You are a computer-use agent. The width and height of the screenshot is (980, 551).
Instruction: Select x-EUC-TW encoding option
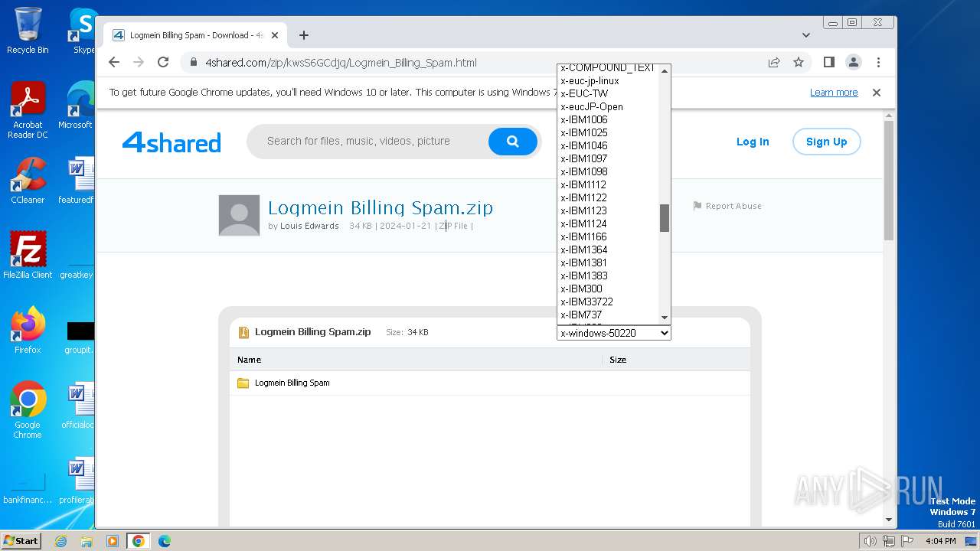[x=608, y=93]
